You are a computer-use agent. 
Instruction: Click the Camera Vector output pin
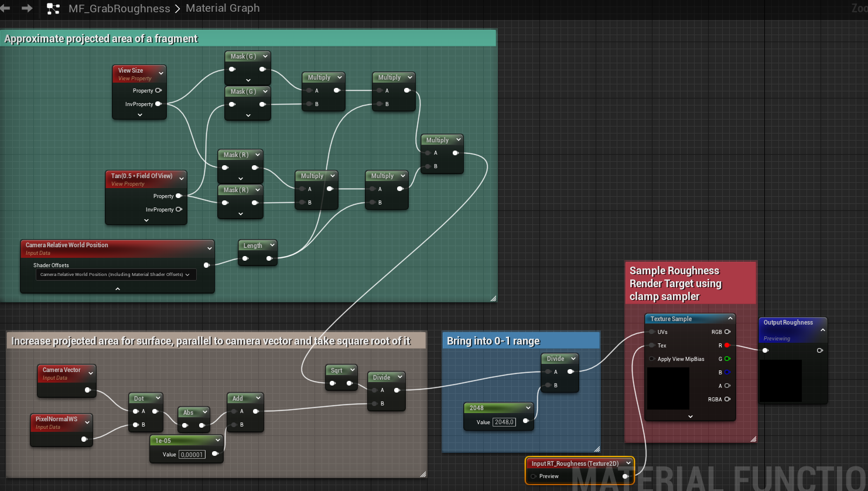coord(87,390)
